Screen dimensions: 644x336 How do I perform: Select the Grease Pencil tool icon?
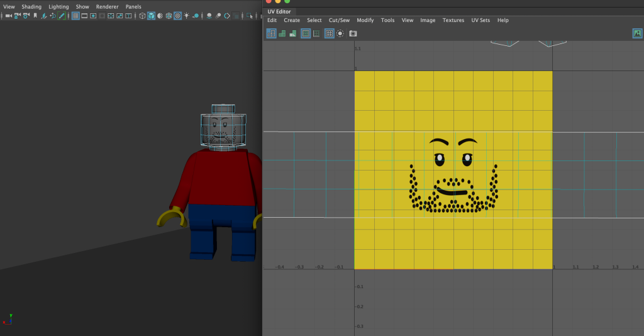[62, 16]
